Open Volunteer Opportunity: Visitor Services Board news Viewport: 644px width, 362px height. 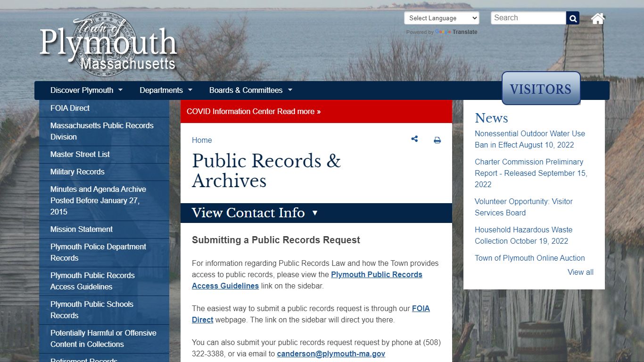pyautogui.click(x=523, y=207)
